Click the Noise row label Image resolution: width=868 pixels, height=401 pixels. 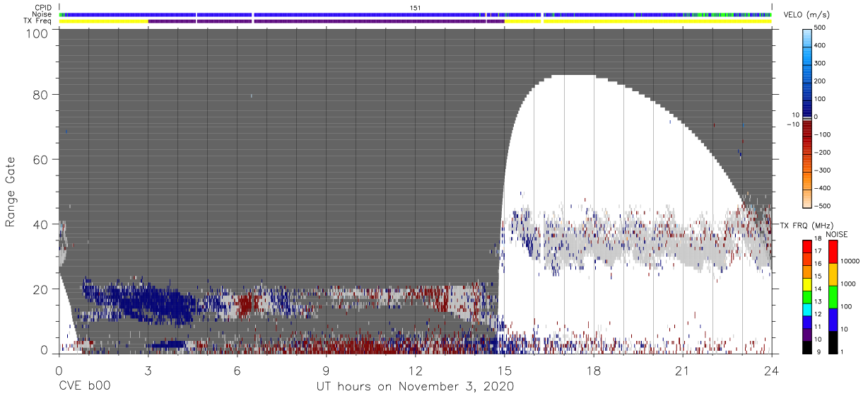pyautogui.click(x=42, y=14)
